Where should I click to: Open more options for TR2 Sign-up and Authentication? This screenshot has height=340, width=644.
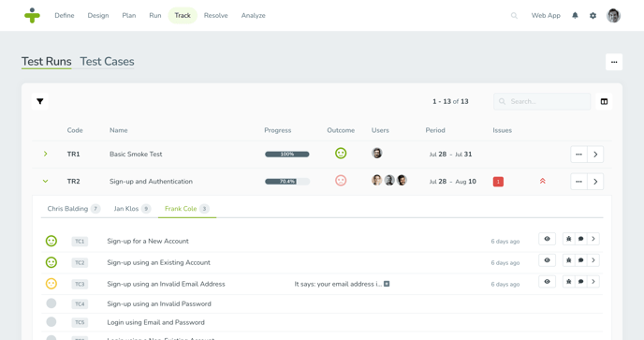tap(578, 182)
